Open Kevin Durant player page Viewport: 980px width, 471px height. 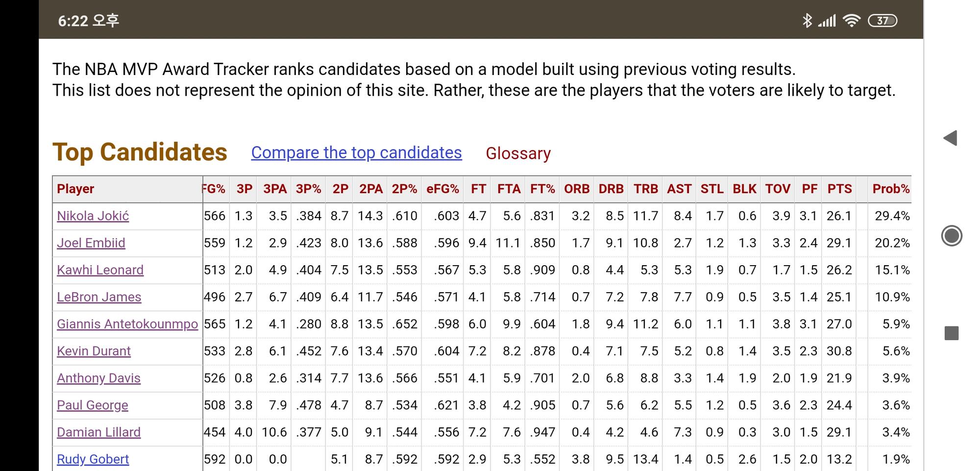point(94,351)
